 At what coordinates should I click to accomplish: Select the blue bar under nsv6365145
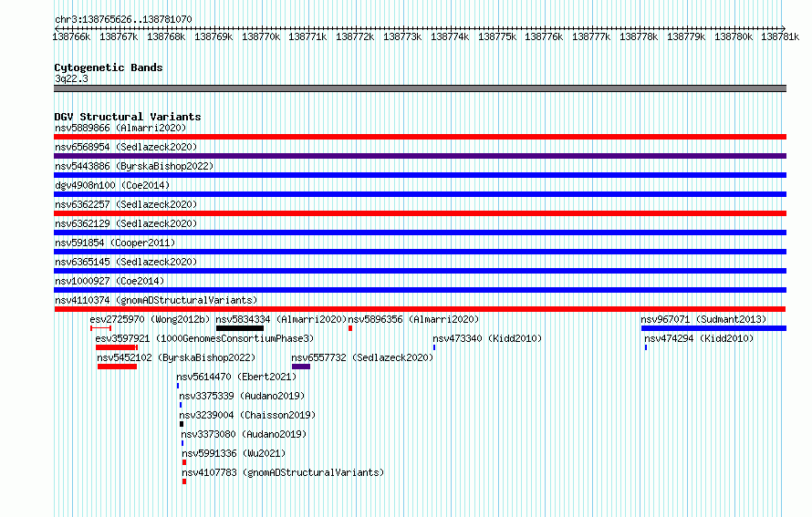point(420,271)
